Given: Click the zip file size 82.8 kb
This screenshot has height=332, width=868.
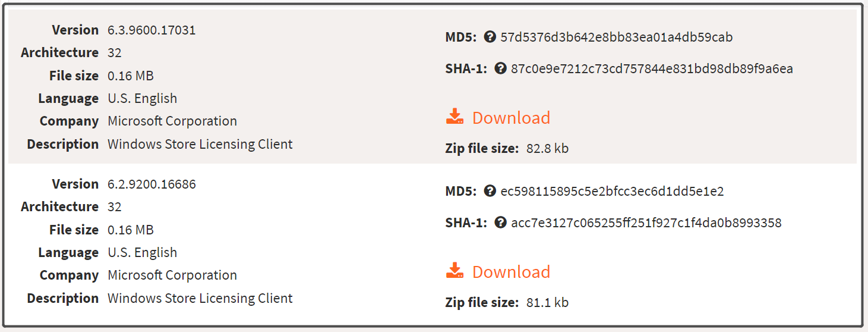Looking at the screenshot, I should click(x=547, y=148).
